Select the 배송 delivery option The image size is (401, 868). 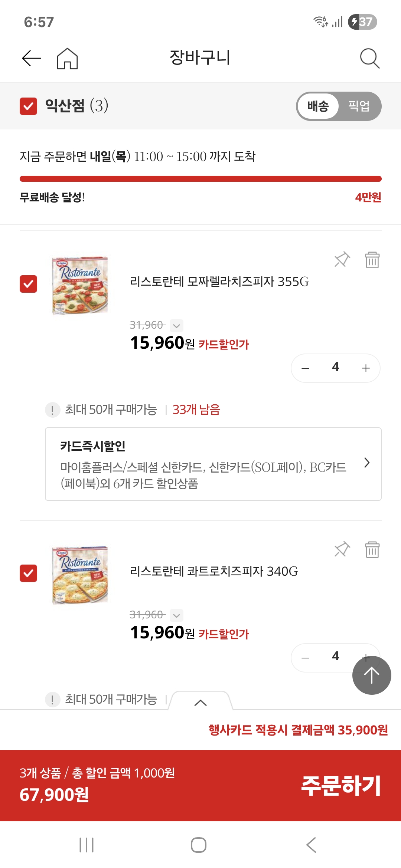tap(318, 106)
